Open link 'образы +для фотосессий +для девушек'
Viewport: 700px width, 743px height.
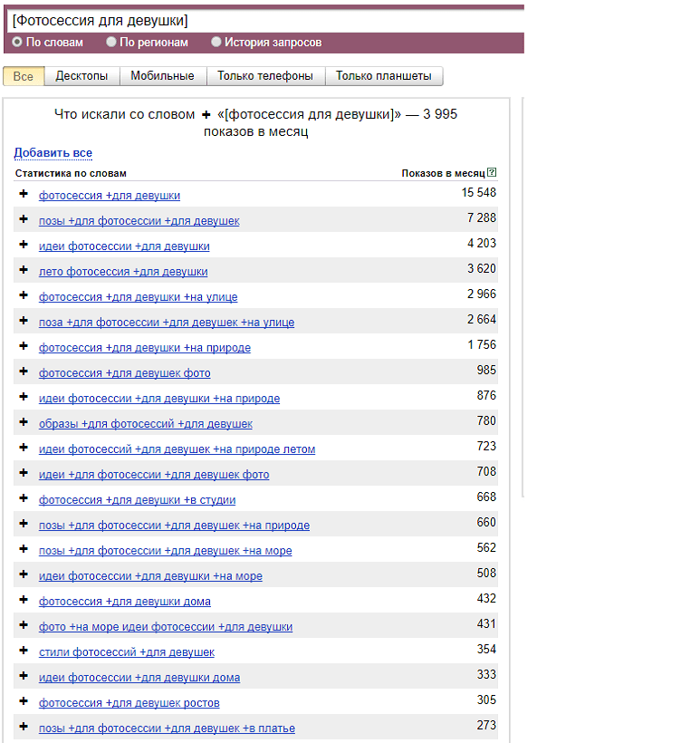point(146,424)
